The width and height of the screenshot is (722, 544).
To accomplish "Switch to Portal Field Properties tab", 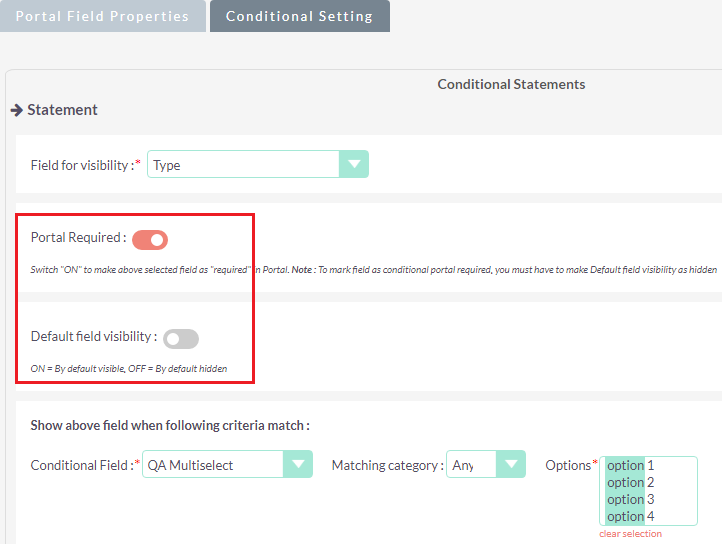I will click(102, 16).
